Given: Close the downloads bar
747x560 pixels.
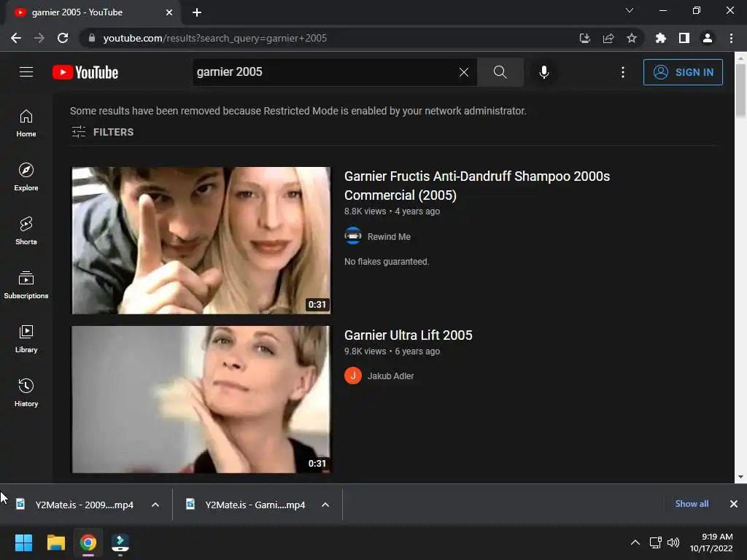Looking at the screenshot, I should (x=734, y=504).
